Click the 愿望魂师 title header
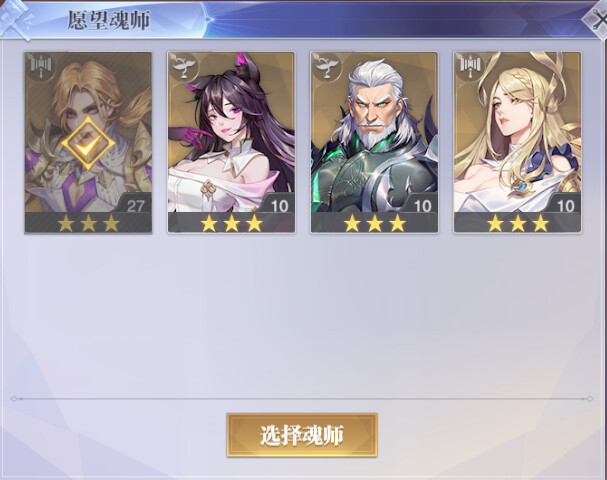Viewport: 607px width, 480px height. (109, 20)
